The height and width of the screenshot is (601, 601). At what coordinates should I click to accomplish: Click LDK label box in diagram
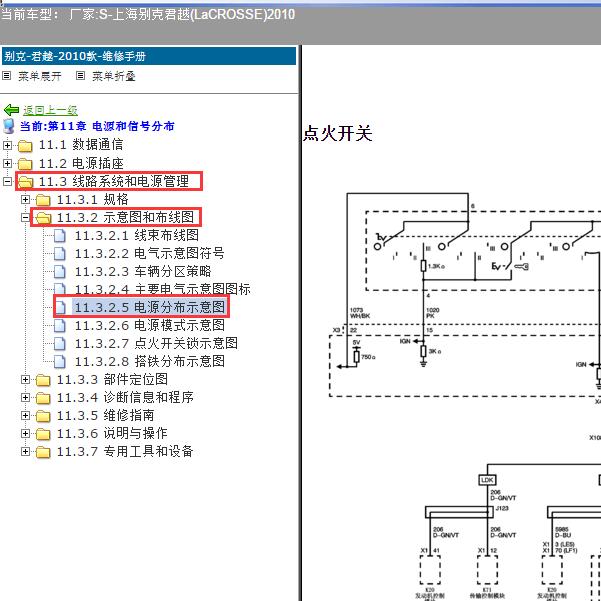487,479
